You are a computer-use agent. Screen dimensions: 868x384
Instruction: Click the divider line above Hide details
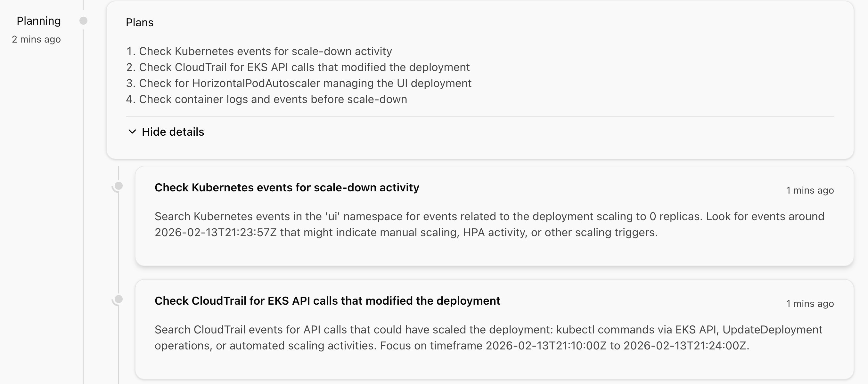pyautogui.click(x=480, y=117)
